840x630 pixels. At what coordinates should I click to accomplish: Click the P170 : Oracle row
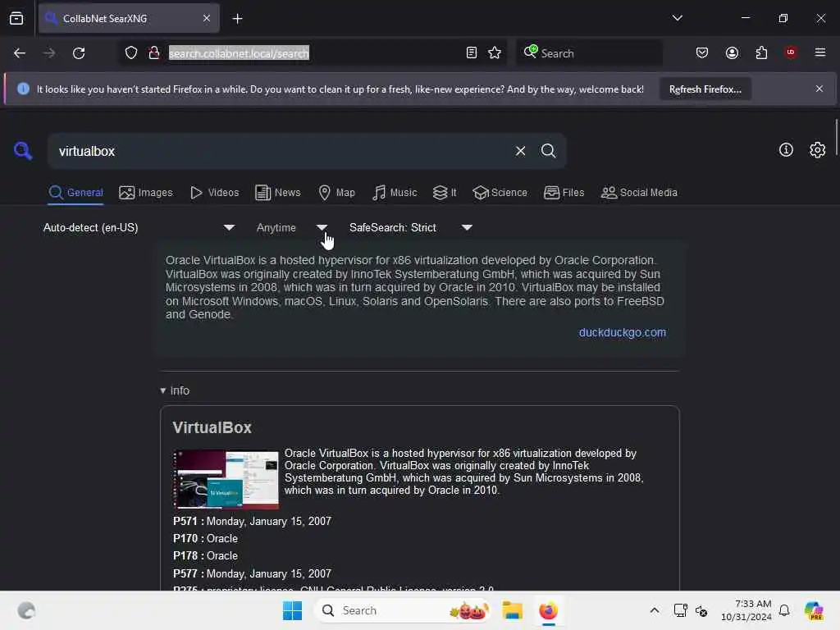click(205, 538)
